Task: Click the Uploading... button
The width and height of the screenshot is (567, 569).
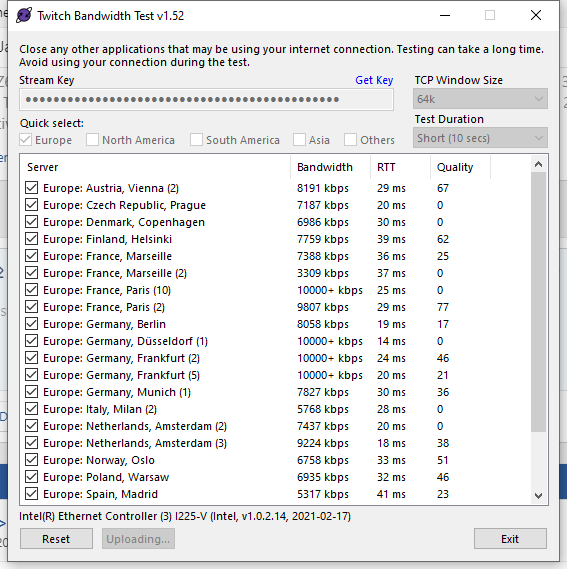Action: point(138,539)
